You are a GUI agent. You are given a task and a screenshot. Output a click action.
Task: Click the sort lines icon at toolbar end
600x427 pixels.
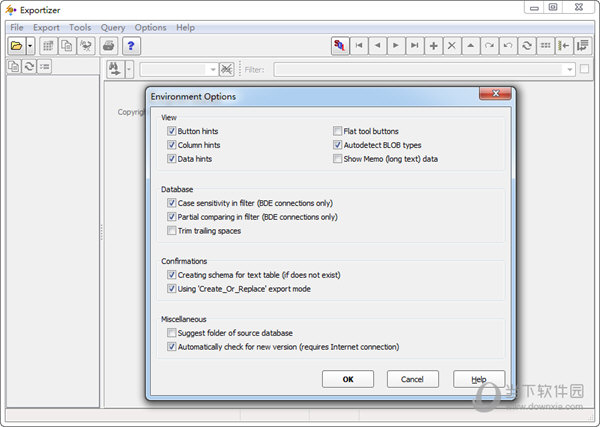[582, 46]
